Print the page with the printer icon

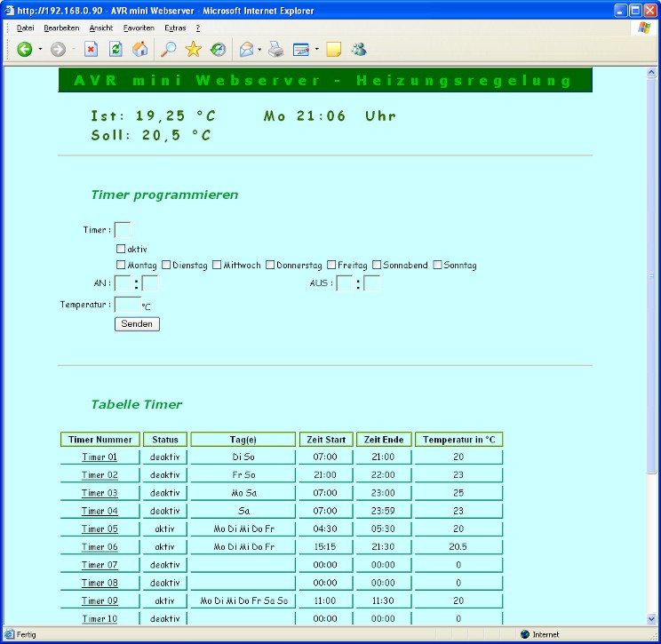coord(276,50)
